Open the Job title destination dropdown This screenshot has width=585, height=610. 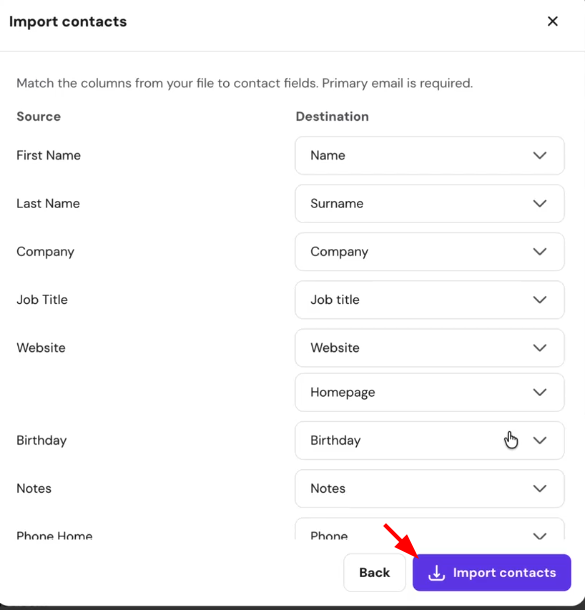tap(429, 300)
